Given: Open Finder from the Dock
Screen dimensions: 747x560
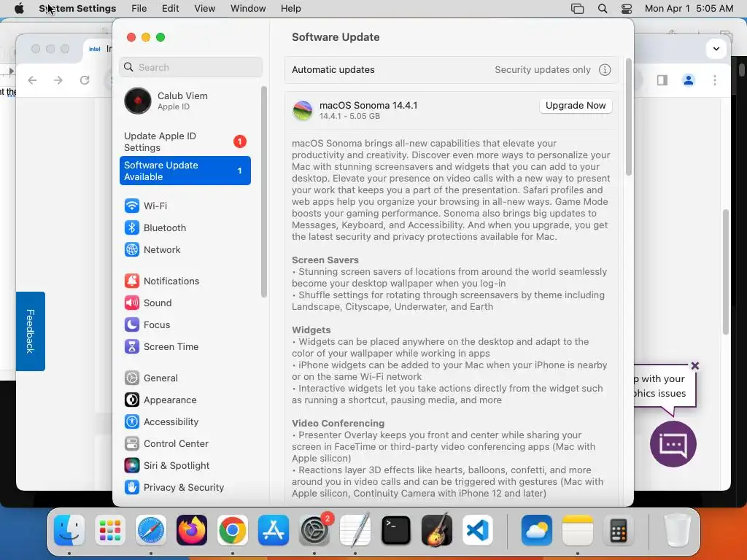Looking at the screenshot, I should [69, 530].
